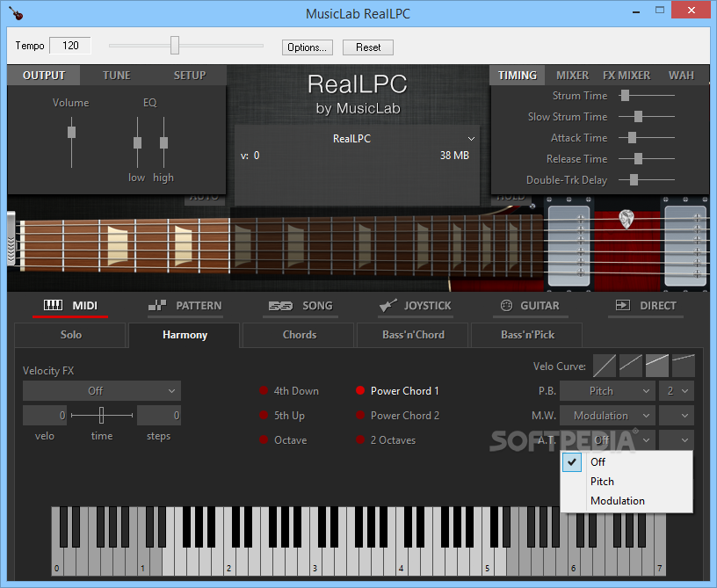The height and width of the screenshot is (588, 717).
Task: Select the second velo curve icon
Action: (x=631, y=366)
